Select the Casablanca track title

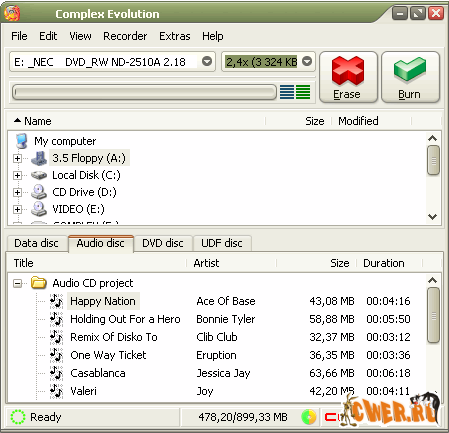(x=98, y=373)
